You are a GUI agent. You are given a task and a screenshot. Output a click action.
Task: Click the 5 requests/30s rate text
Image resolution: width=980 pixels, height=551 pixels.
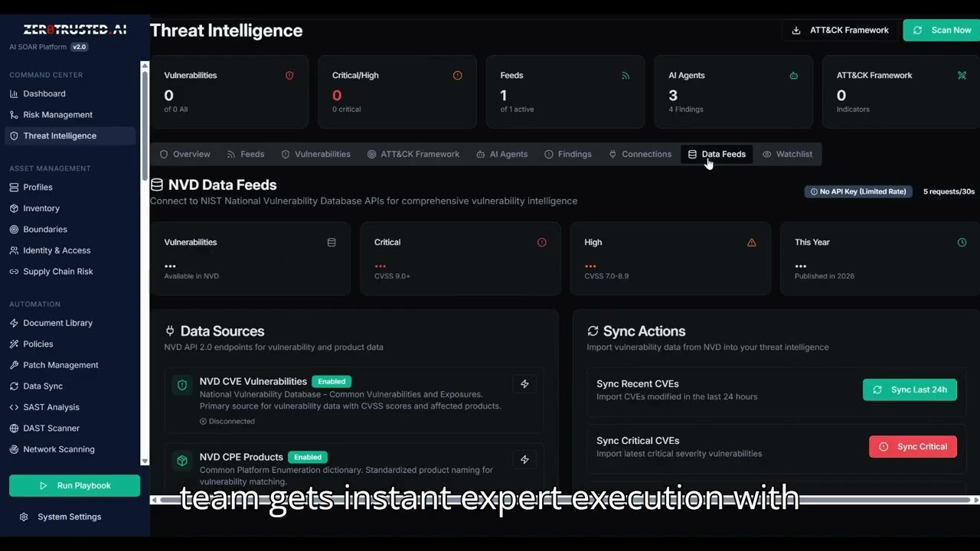(949, 192)
